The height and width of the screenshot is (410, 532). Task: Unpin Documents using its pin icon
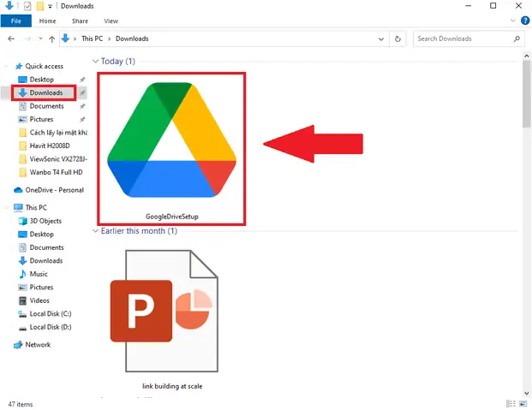click(82, 106)
